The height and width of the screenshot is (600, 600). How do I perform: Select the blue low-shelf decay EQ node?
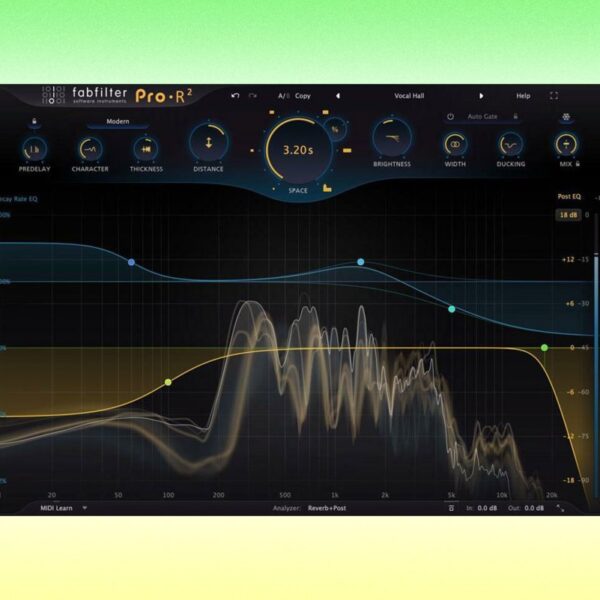[x=131, y=262]
